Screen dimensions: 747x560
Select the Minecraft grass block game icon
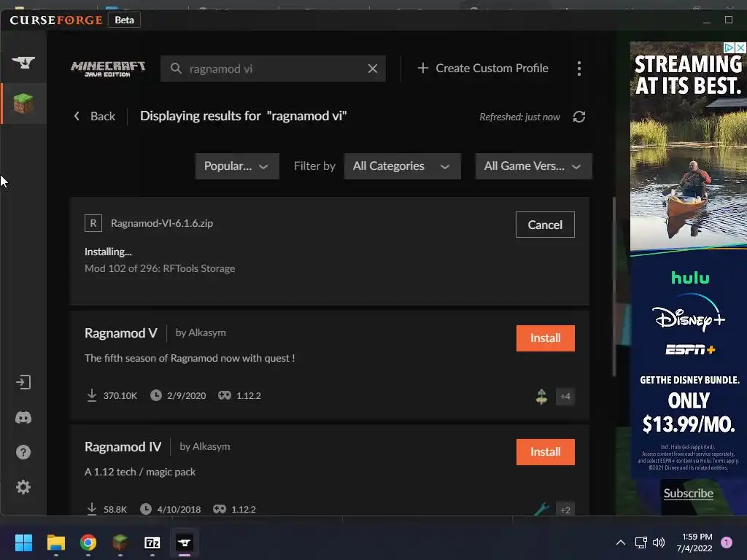click(23, 104)
